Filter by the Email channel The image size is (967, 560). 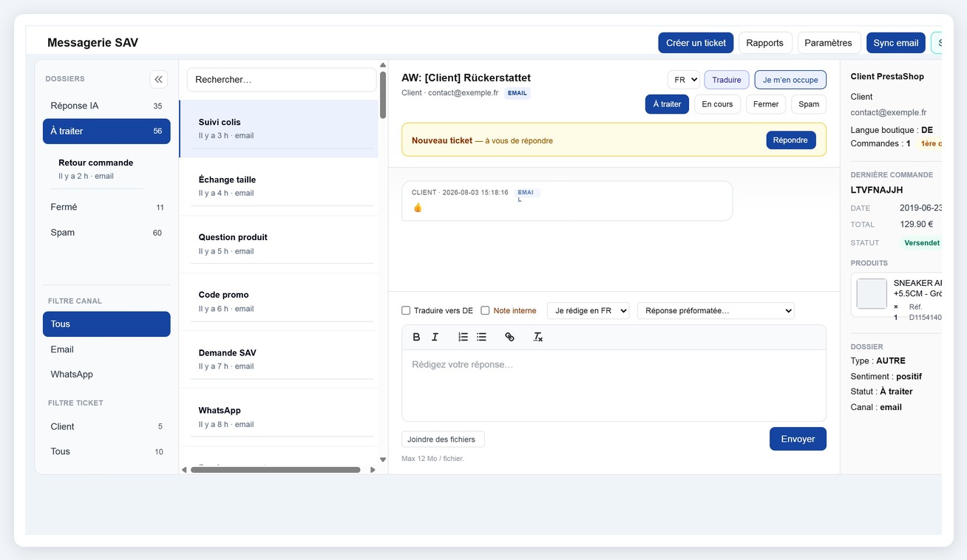click(x=106, y=349)
